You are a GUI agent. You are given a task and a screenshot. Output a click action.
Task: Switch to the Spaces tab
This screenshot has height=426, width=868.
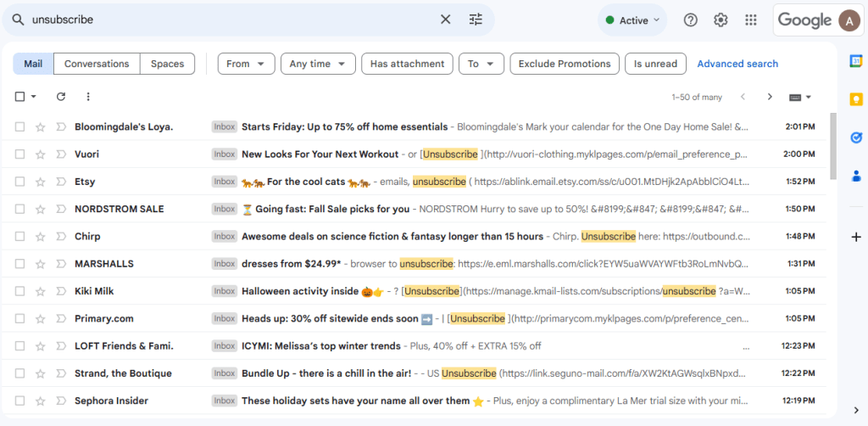(167, 64)
